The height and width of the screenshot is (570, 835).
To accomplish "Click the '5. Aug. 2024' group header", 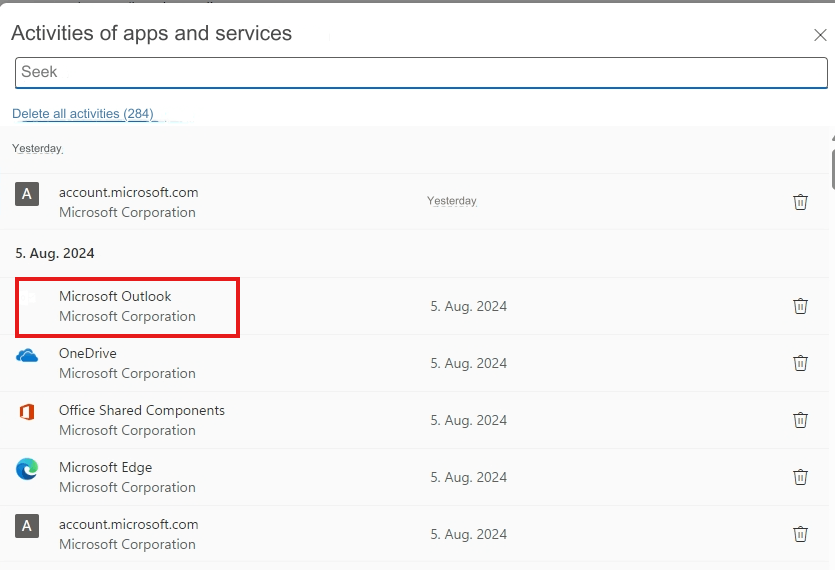I will coord(54,253).
